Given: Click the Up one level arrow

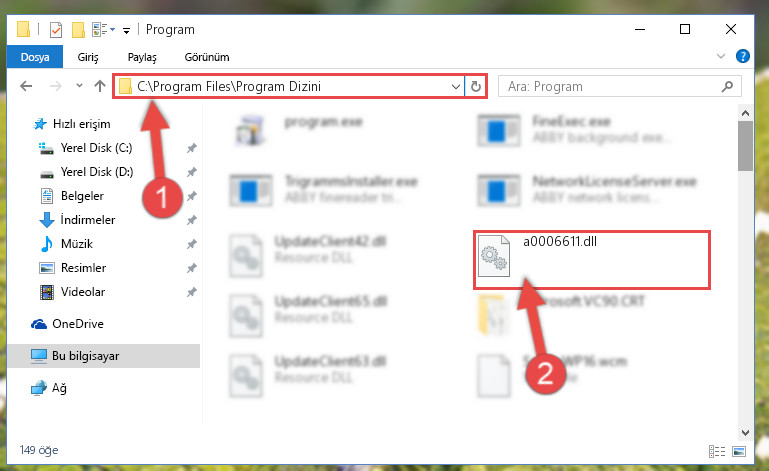Looking at the screenshot, I should [100, 86].
